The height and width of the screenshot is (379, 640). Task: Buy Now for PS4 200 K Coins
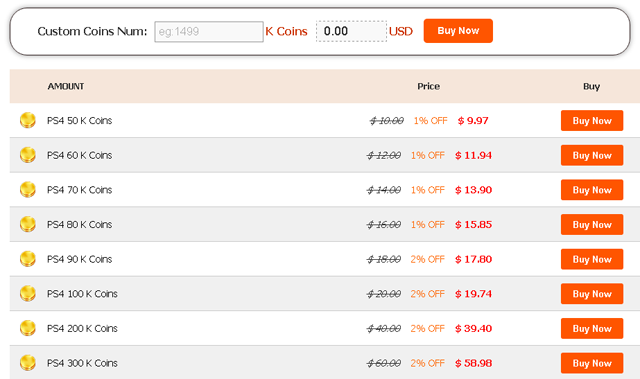(592, 328)
